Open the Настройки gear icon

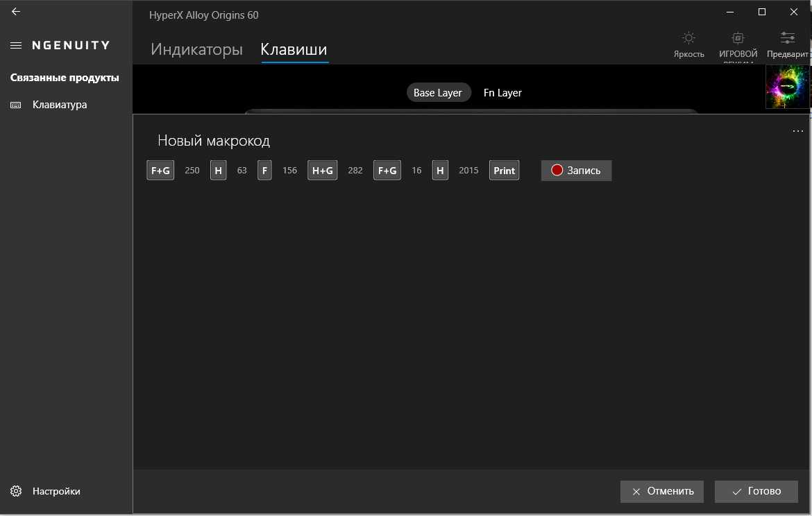pos(16,491)
